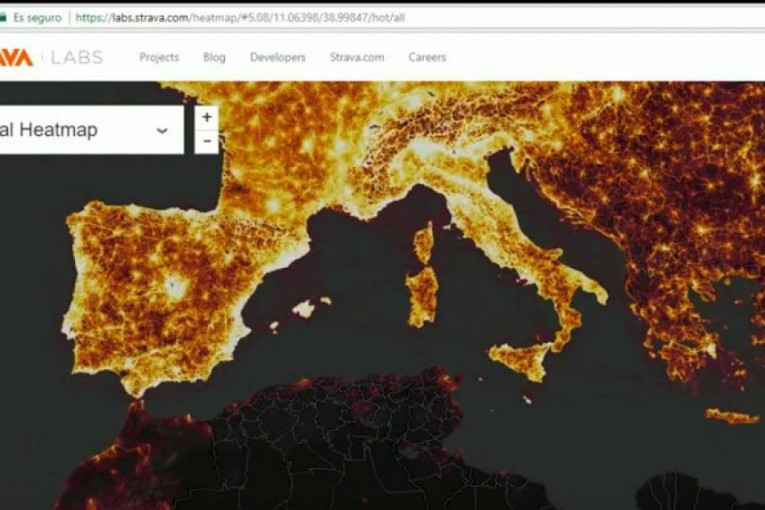765x510 pixels.
Task: Click the plus zoom-in map button
Action: point(206,117)
